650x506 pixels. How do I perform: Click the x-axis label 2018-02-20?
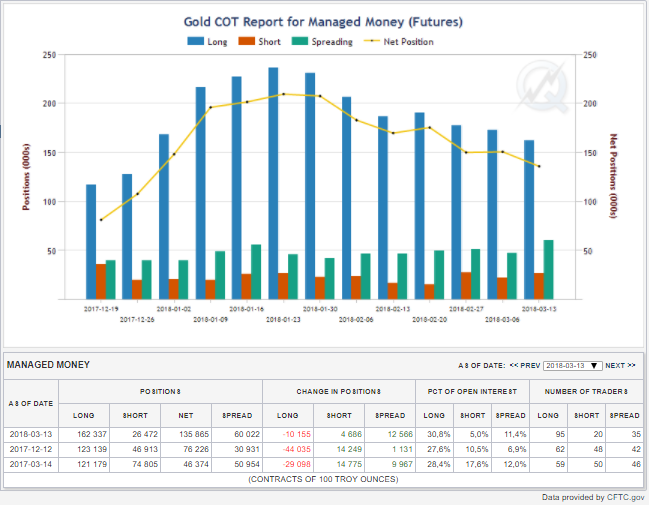coord(429,320)
